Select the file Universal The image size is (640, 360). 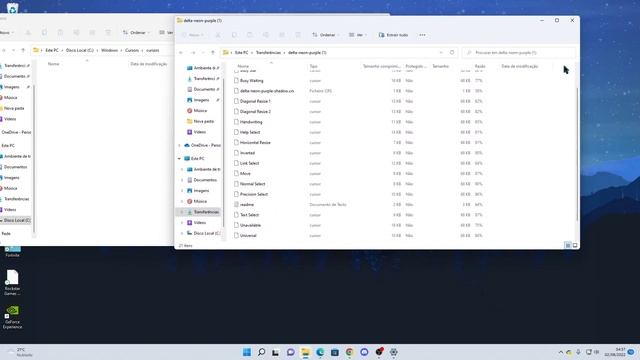coord(248,236)
